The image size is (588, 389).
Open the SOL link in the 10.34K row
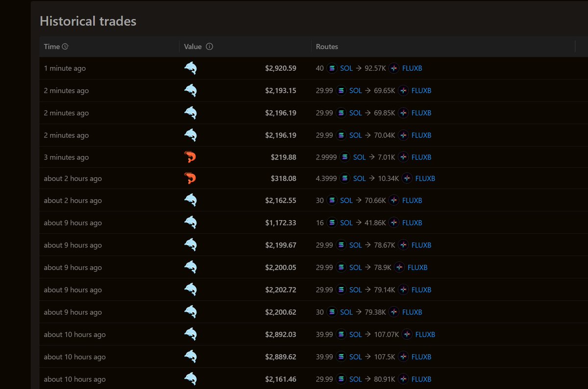360,178
